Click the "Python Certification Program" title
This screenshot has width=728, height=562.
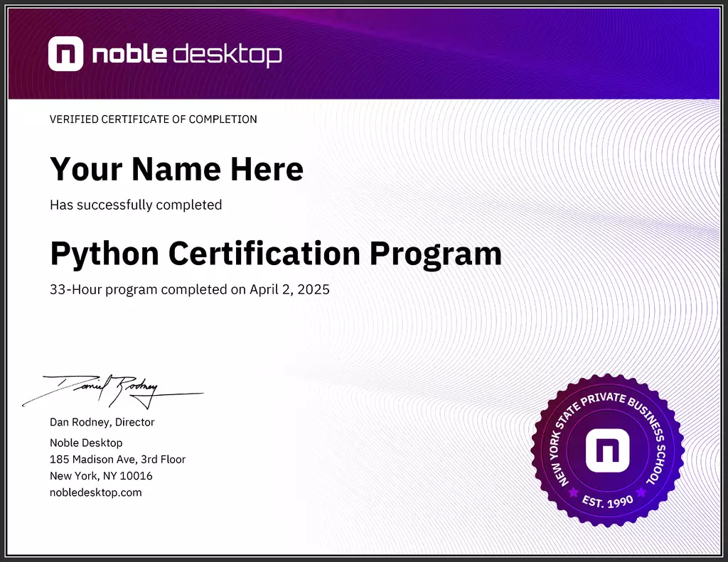click(276, 252)
